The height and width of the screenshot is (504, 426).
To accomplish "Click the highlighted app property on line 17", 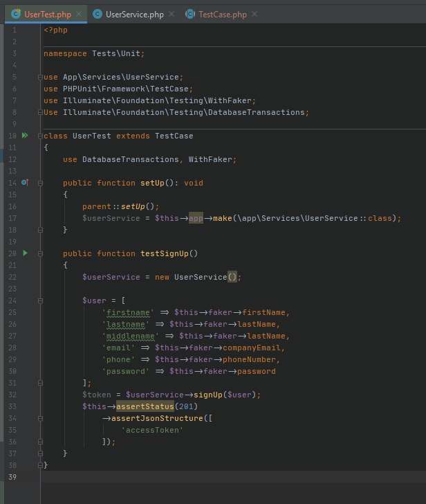I will pos(196,218).
